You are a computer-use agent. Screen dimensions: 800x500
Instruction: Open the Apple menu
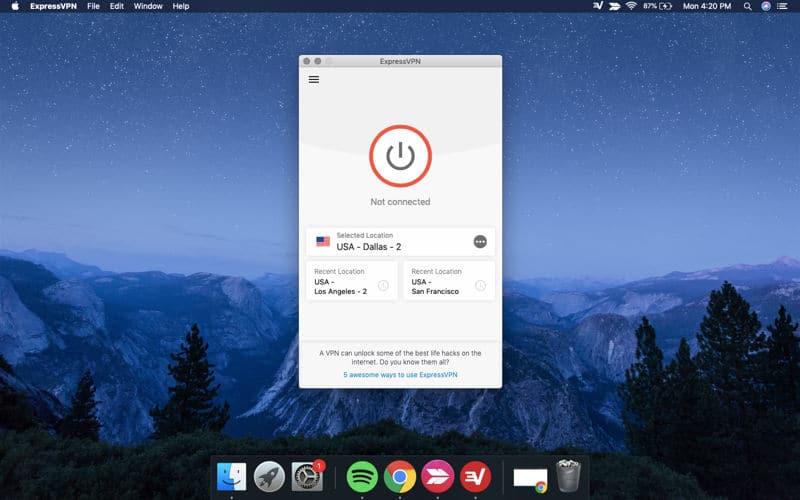click(x=15, y=6)
